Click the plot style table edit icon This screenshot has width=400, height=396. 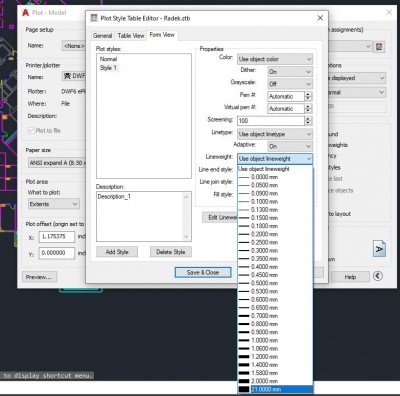click(x=379, y=47)
